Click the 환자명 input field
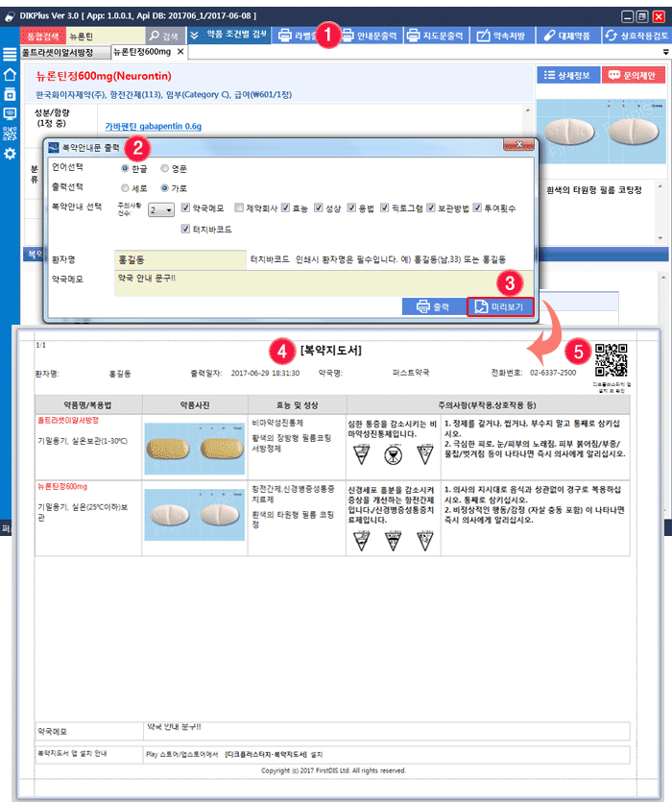This screenshot has height=804, width=672. click(x=180, y=259)
